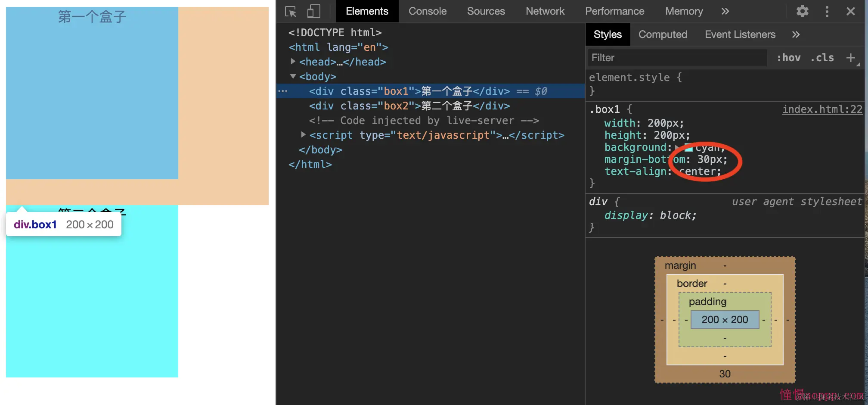
Task: Open the index.html:22 source link
Action: pyautogui.click(x=822, y=109)
